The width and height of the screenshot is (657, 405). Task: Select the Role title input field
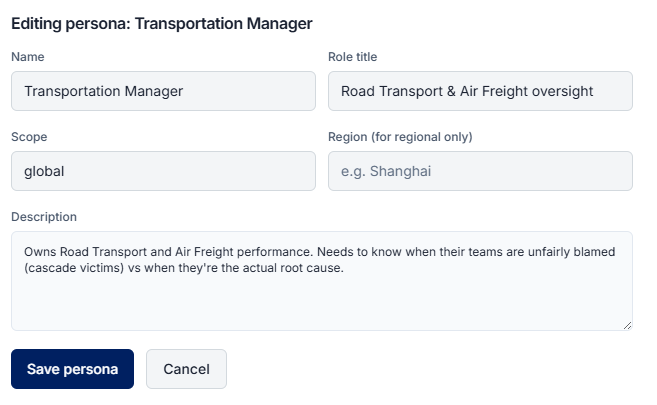tap(480, 91)
